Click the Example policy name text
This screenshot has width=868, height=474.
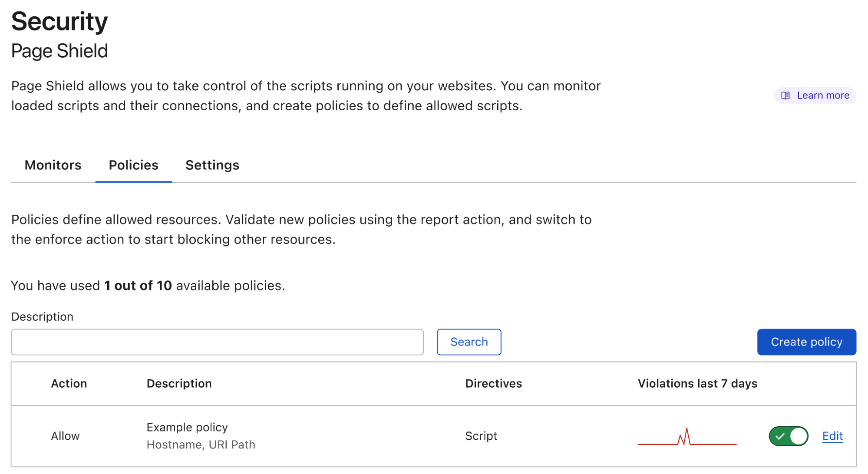coord(187,428)
